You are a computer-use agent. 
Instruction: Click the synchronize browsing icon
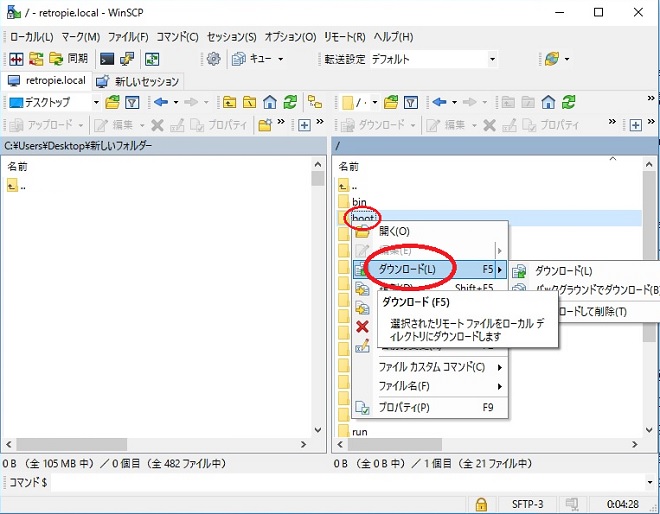click(x=36, y=59)
